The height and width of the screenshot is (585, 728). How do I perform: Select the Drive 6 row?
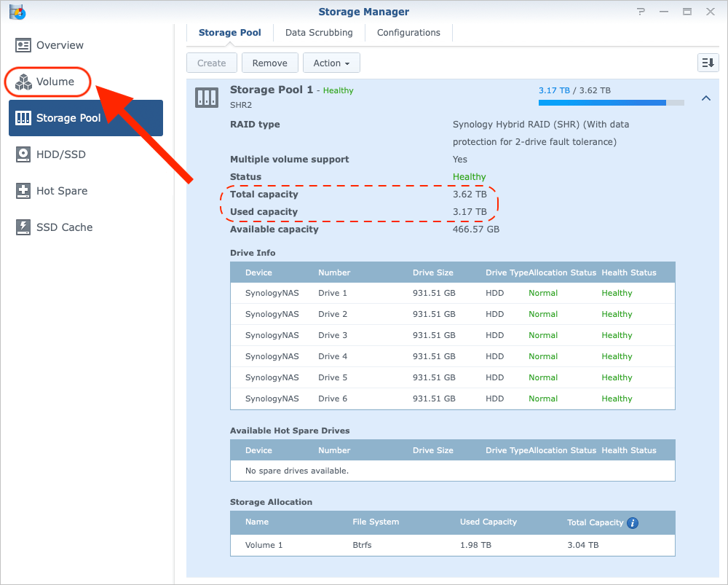[x=453, y=398]
